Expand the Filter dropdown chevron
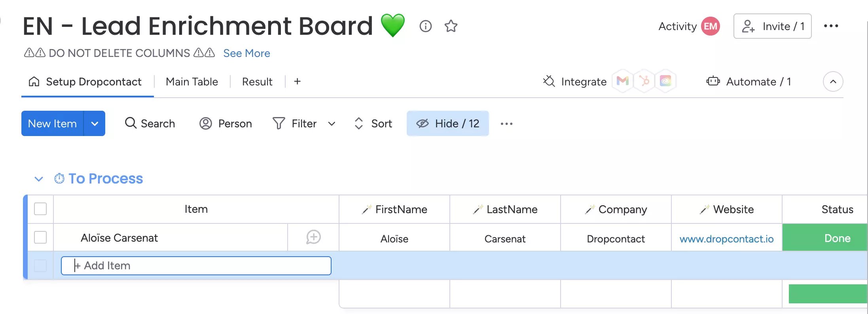Screen dimensions: 868x314 [332, 124]
